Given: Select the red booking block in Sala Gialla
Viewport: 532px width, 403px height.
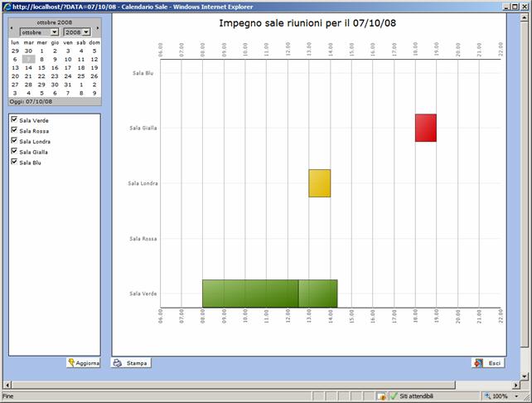Looking at the screenshot, I should [425, 128].
